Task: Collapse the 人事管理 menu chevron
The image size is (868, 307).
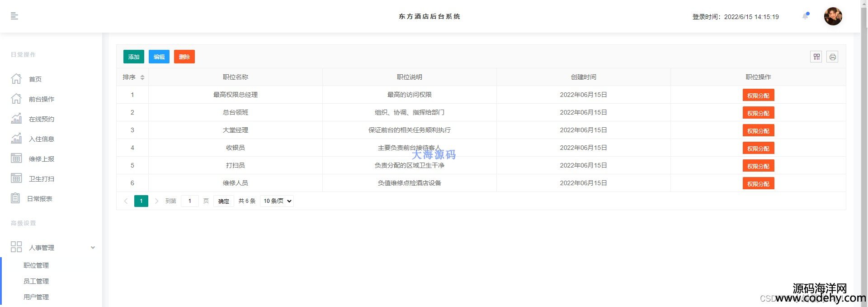Action: 93,248
